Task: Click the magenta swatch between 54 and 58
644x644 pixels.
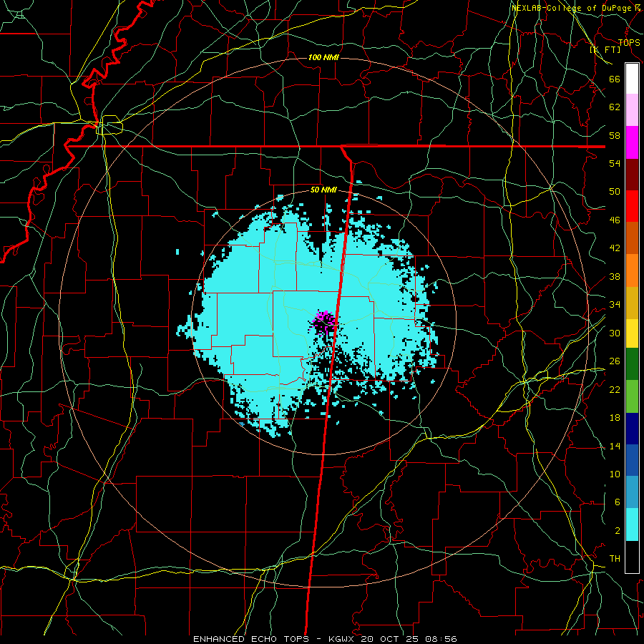Action: (632, 142)
